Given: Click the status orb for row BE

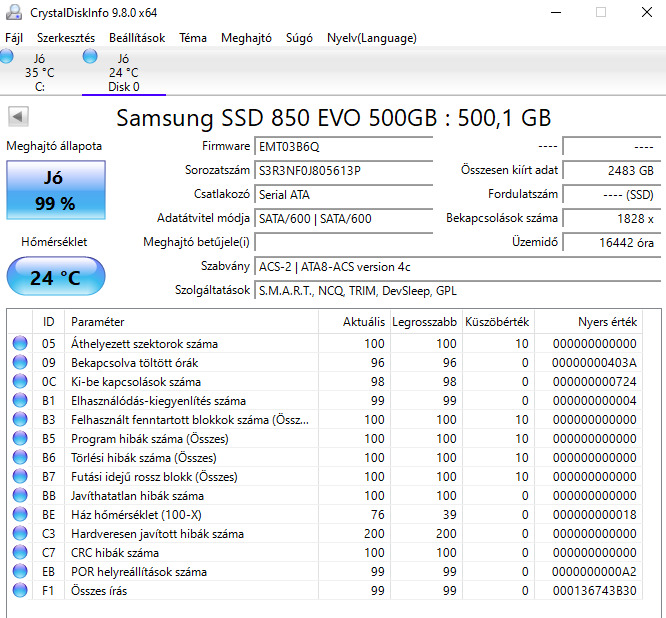Looking at the screenshot, I should (x=20, y=514).
